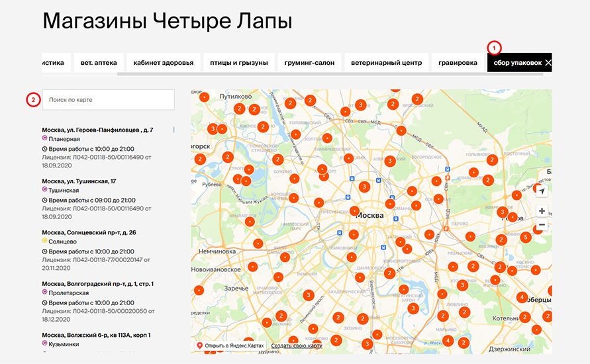Image resolution: width=590 pixels, height=364 pixels.
Task: Toggle the груминг-салон filter
Action: click(309, 63)
